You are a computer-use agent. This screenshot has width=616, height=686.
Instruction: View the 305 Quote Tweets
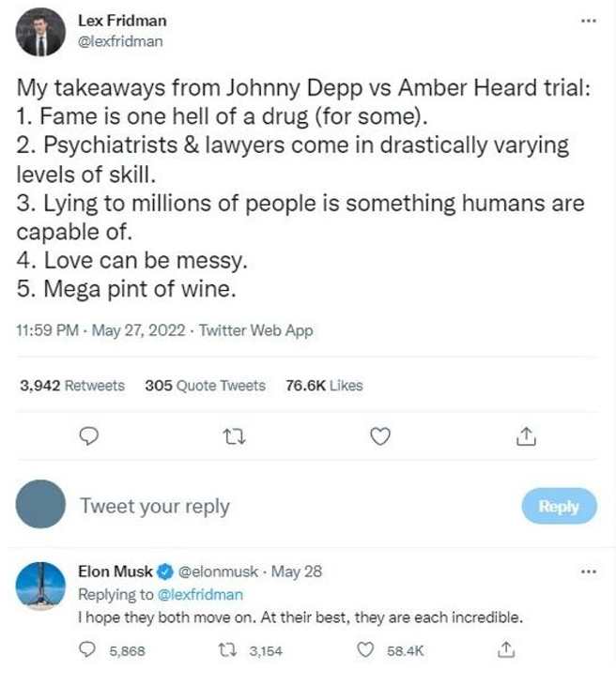[x=205, y=385]
